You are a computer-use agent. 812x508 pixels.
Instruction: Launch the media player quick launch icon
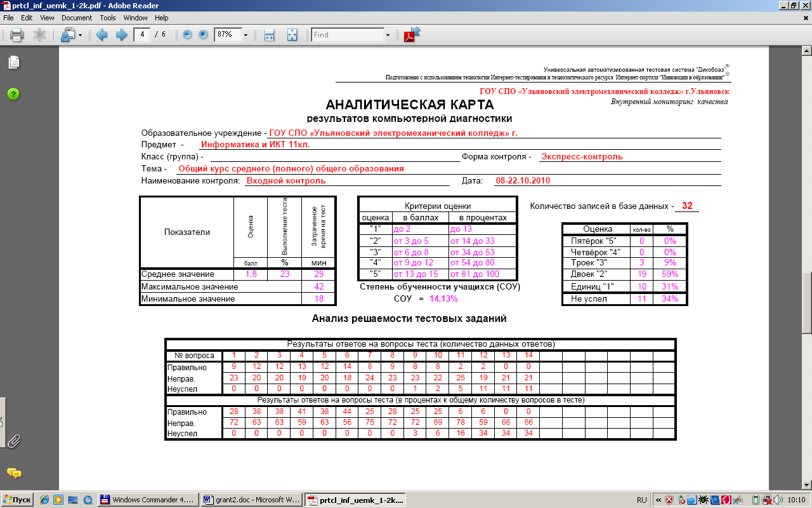tap(58, 500)
